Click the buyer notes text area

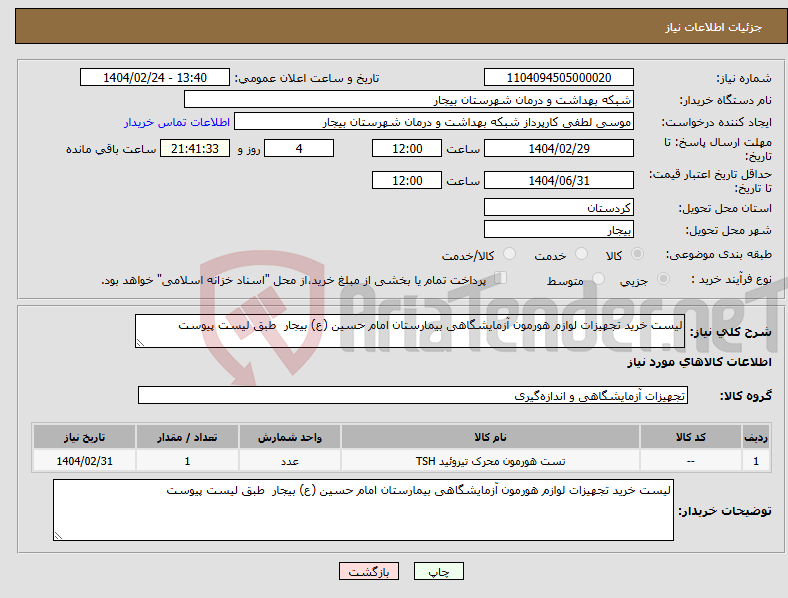(x=363, y=510)
